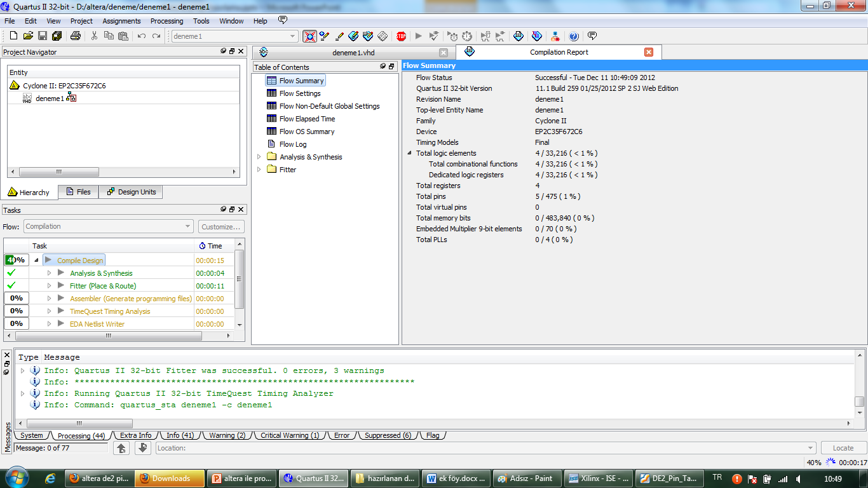The width and height of the screenshot is (868, 488).
Task: Click the Copy toolbar icon
Action: (109, 36)
